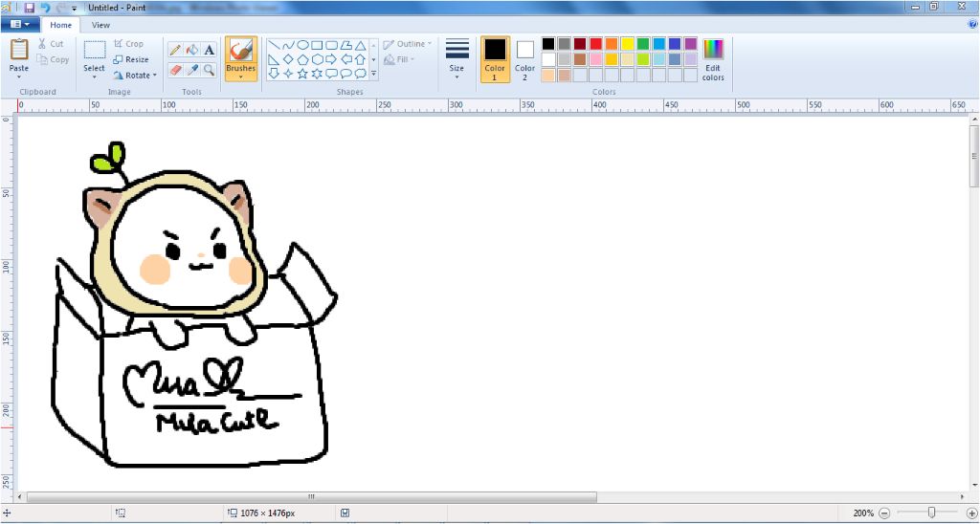Activate the Color 1 foreground selector
Image resolution: width=980 pixels, height=524 pixels.
(495, 59)
